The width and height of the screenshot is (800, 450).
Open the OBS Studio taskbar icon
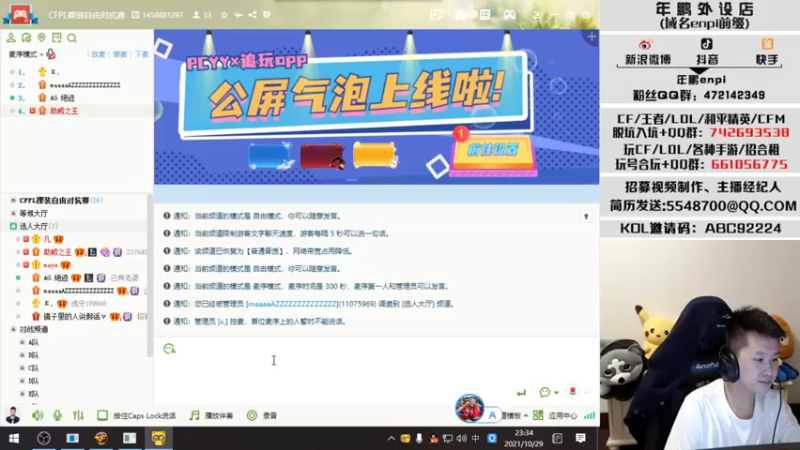[x=43, y=438]
